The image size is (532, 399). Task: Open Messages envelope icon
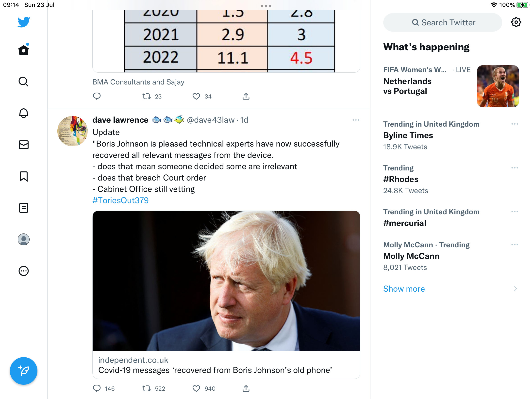tap(24, 145)
